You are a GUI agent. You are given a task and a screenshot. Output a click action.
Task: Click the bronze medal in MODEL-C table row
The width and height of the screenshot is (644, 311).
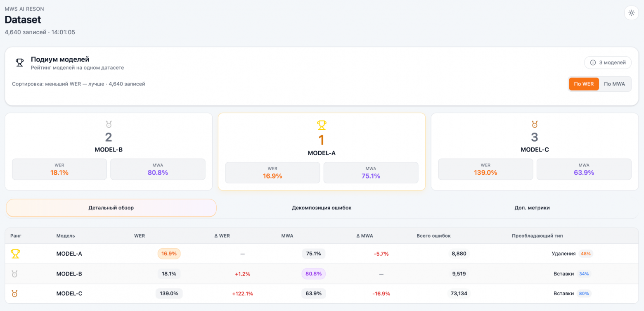(x=15, y=294)
